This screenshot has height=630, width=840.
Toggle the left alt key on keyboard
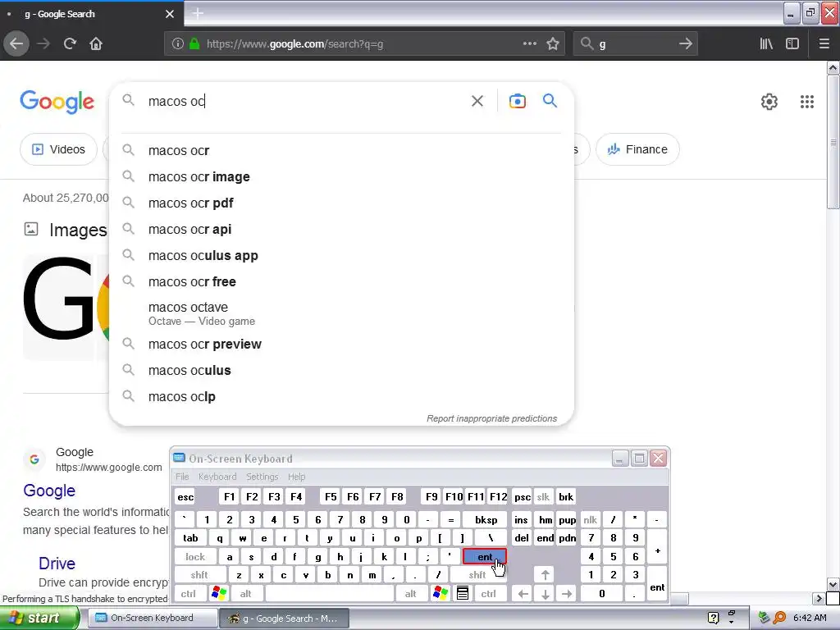click(245, 594)
